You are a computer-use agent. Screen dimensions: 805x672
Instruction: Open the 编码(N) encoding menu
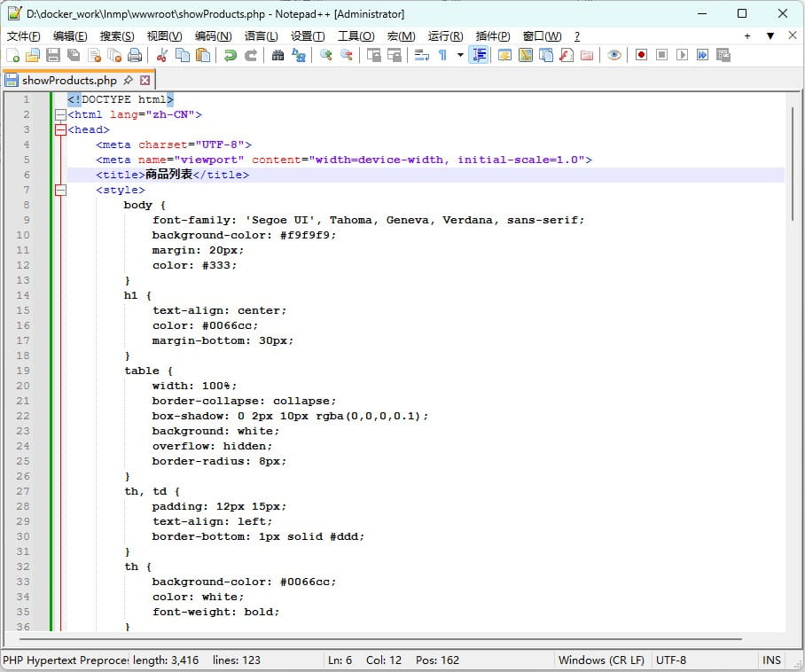pyautogui.click(x=213, y=35)
